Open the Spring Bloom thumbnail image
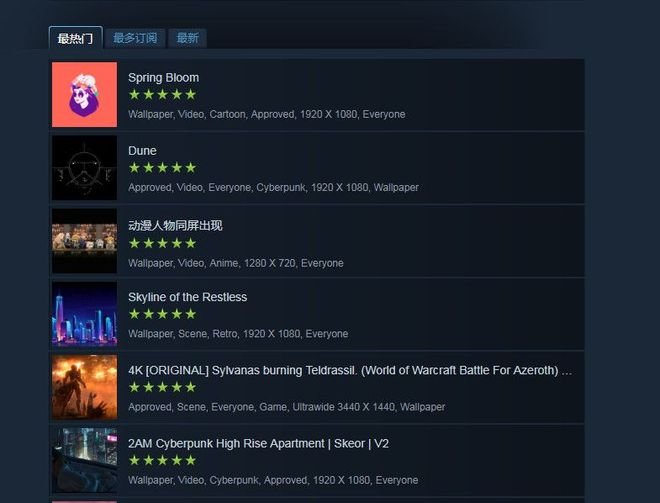This screenshot has height=503, width=660. pyautogui.click(x=85, y=95)
